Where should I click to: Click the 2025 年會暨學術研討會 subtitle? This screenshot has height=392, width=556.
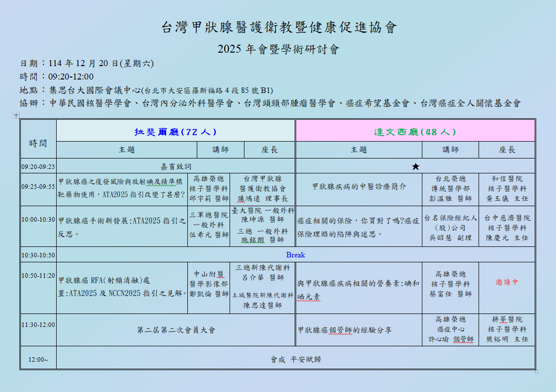279,49
